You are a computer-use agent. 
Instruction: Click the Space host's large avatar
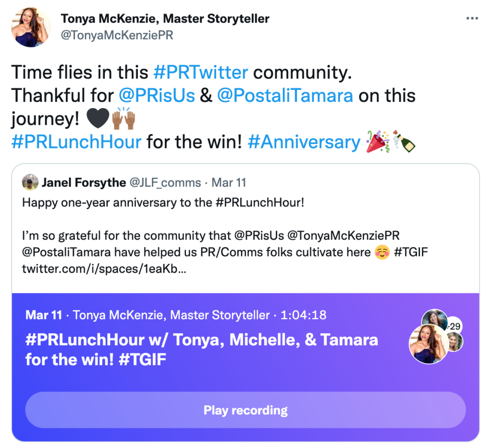click(x=429, y=344)
